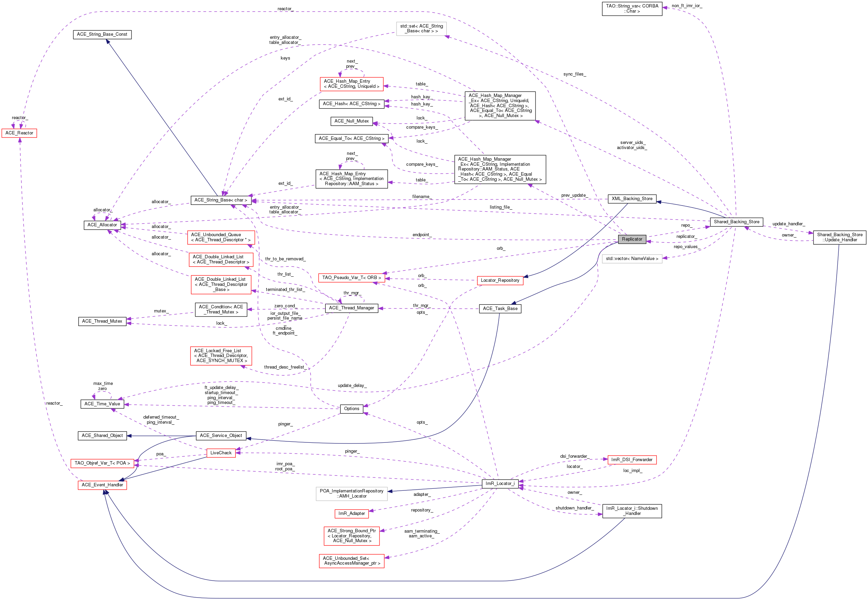Click the ACE_Reactor class node
The width and height of the screenshot is (868, 600).
pos(19,133)
